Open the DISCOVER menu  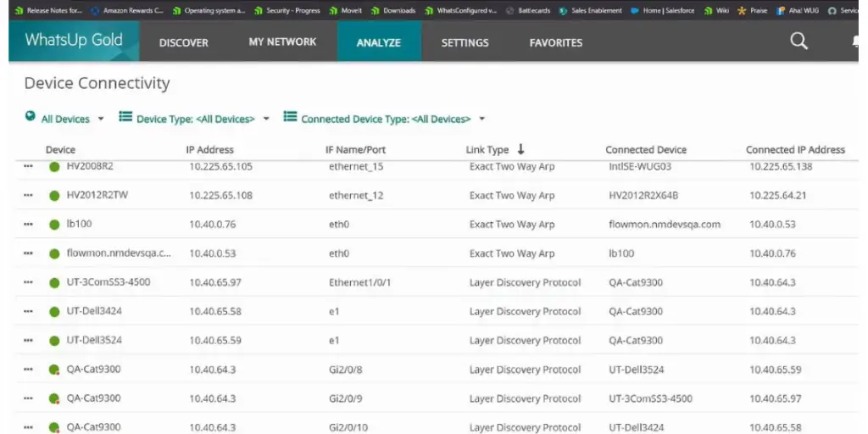[x=184, y=42]
